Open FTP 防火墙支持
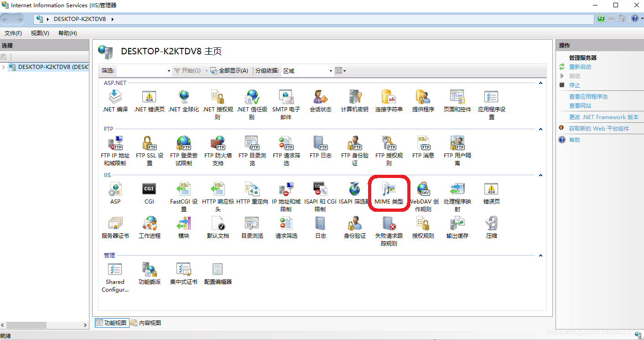The height and width of the screenshot is (340, 644). pyautogui.click(x=218, y=151)
